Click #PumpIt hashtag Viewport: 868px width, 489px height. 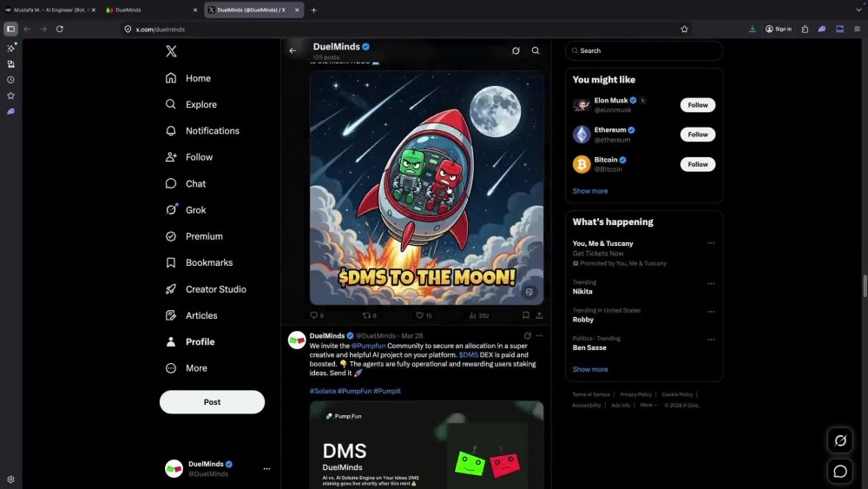[x=387, y=391]
